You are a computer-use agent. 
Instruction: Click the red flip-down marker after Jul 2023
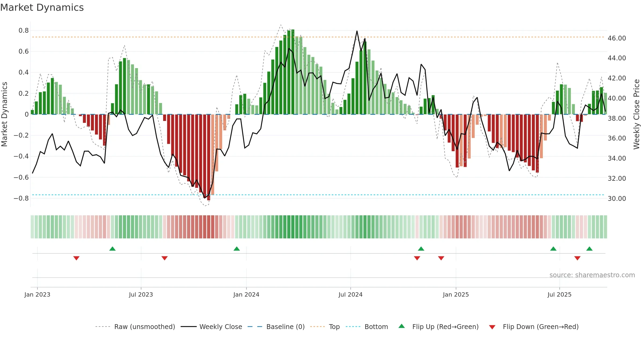click(x=164, y=258)
